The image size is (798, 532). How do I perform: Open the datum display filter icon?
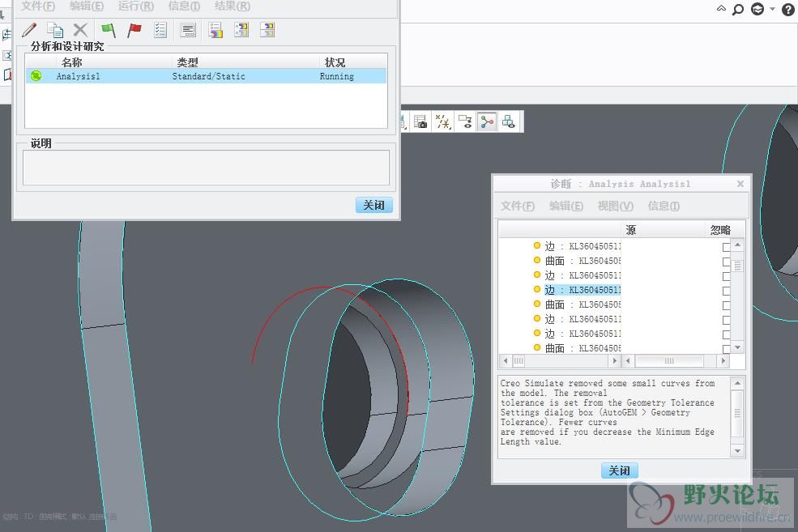point(443,122)
